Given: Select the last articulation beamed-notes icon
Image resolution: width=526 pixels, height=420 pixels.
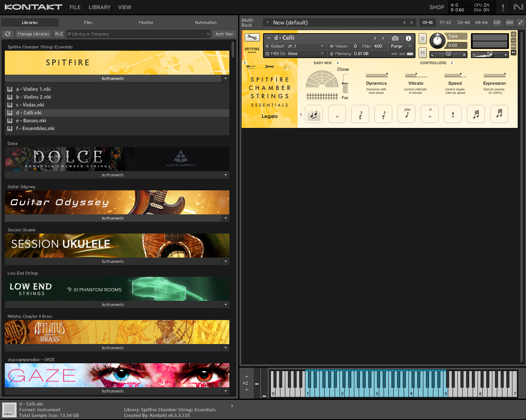Looking at the screenshot, I should (499, 114).
